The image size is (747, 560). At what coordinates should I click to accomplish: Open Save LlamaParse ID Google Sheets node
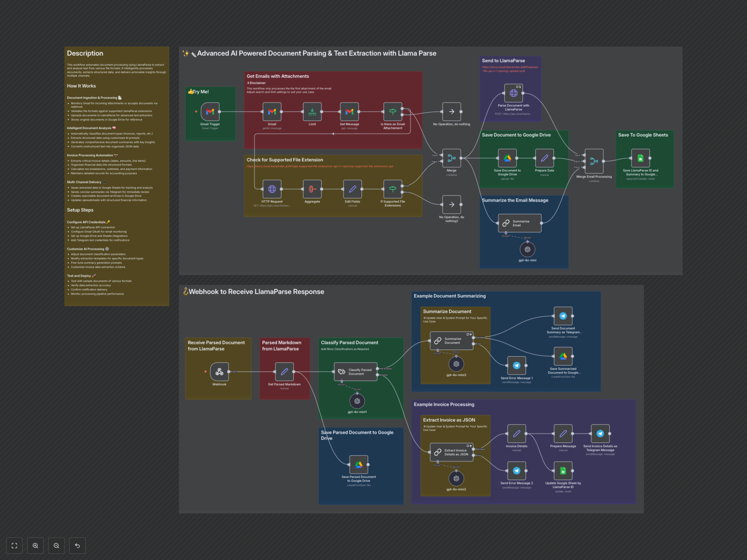640,158
